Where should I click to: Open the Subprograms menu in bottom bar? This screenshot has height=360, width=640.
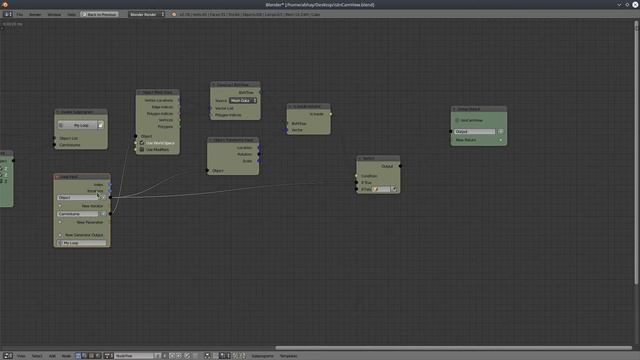[x=262, y=356]
